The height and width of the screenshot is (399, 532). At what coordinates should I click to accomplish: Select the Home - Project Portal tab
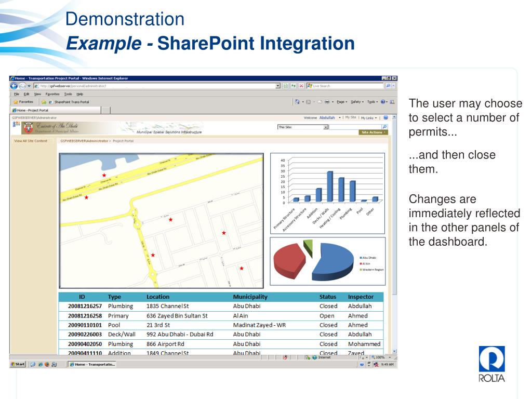pos(56,110)
